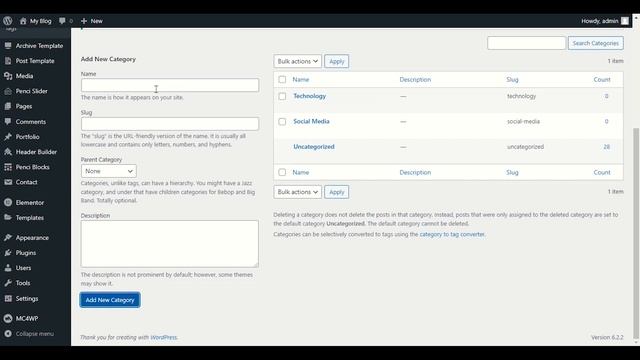This screenshot has width=640, height=360.
Task: Click the Uncategorized post count 28
Action: (x=607, y=147)
